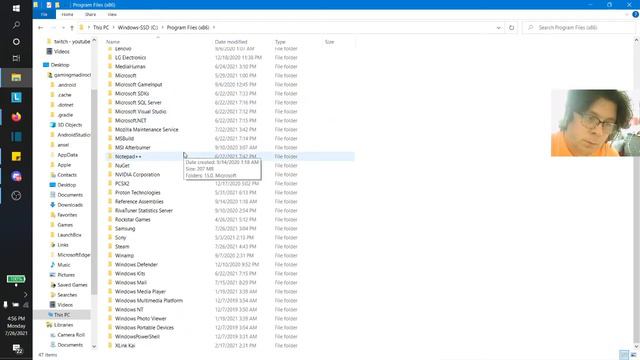Open the Windows Start menu
Image resolution: width=640 pixels, height=360 pixels.
16,8
